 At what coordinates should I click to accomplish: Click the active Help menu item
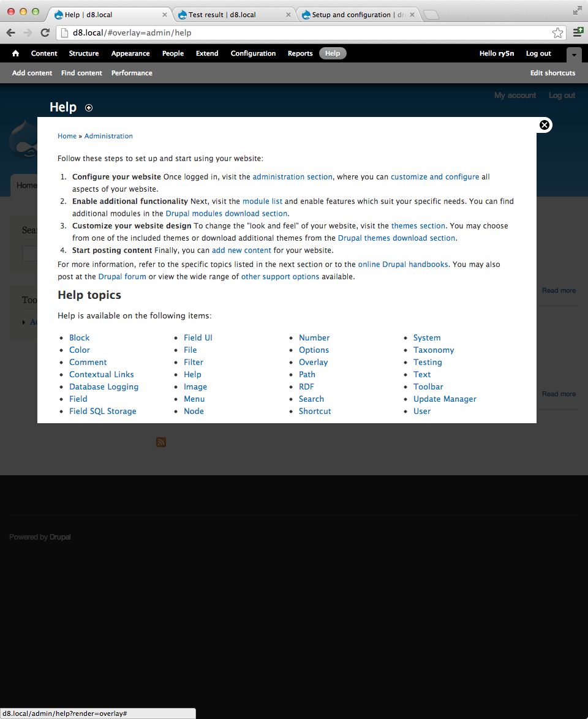333,53
